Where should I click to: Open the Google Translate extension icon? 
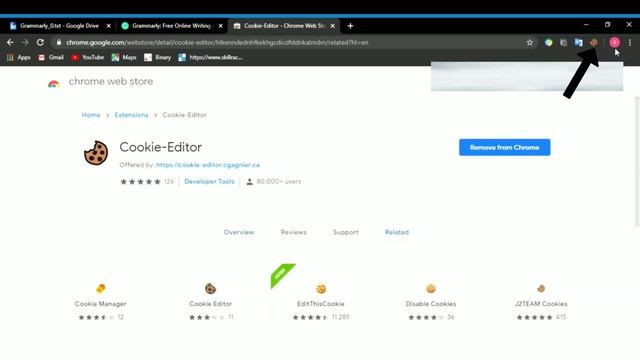(x=578, y=42)
